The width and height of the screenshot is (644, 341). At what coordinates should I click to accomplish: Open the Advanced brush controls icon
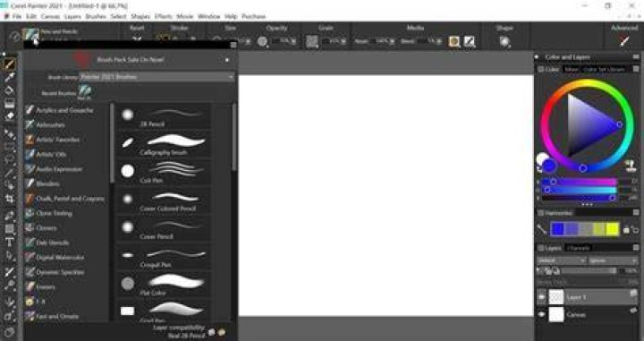[x=624, y=41]
